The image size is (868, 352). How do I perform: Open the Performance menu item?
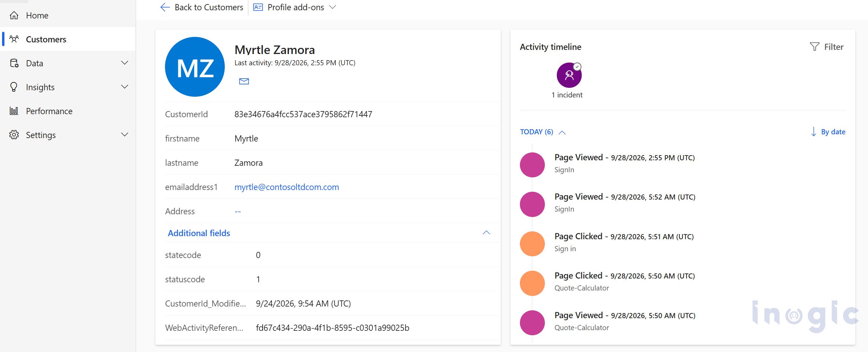point(68,111)
